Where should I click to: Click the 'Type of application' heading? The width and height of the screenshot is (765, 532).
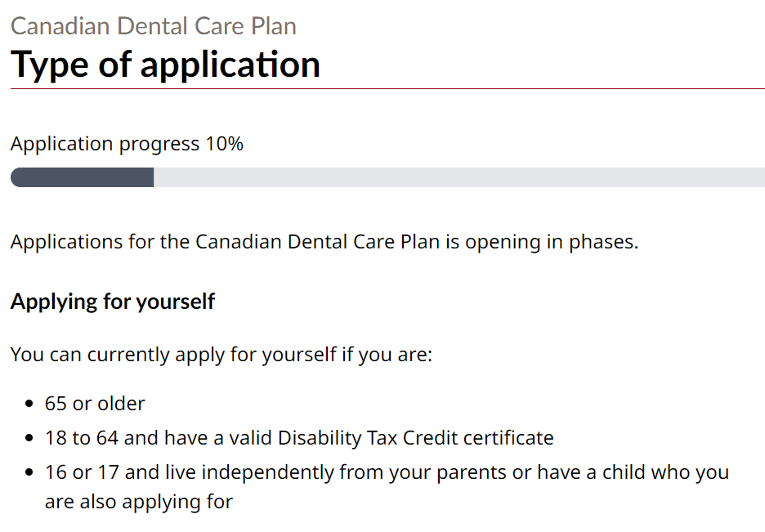(x=165, y=65)
